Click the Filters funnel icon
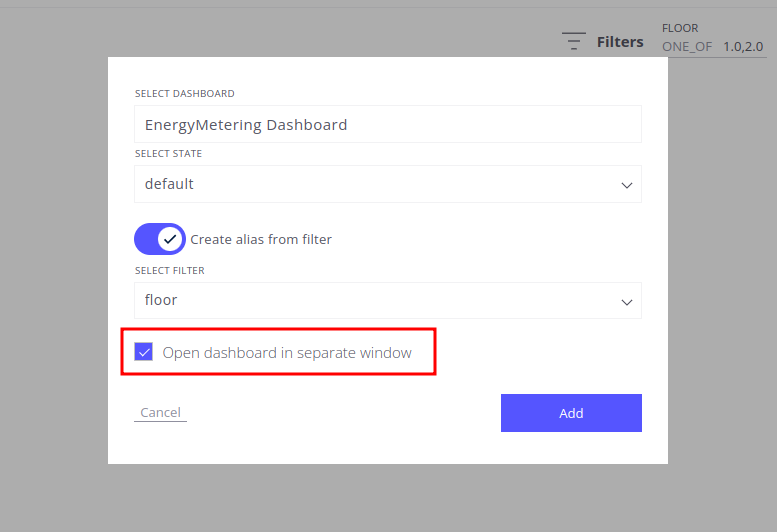The height and width of the screenshot is (532, 777). 573,41
